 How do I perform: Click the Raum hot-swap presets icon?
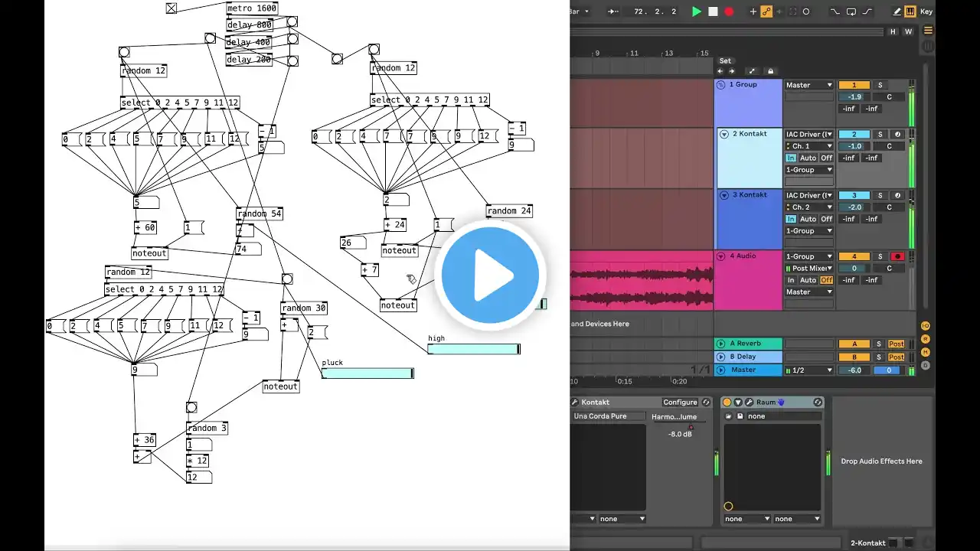click(818, 403)
